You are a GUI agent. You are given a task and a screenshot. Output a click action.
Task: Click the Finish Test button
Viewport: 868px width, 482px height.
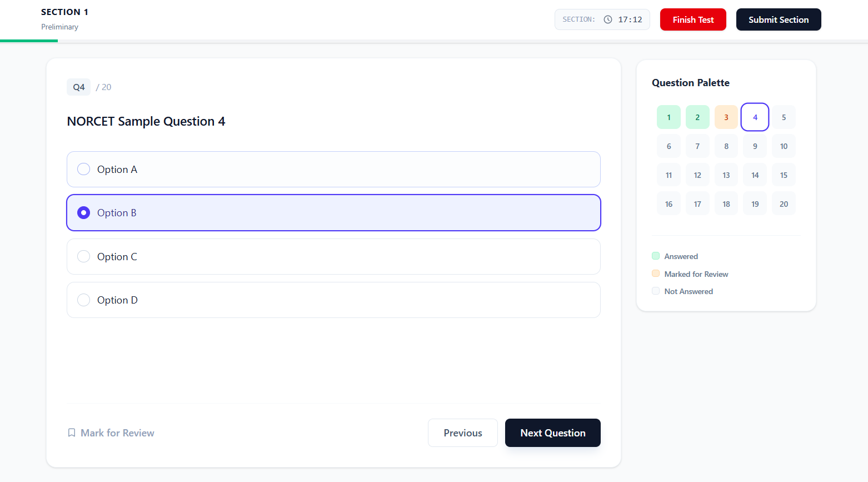pyautogui.click(x=693, y=19)
